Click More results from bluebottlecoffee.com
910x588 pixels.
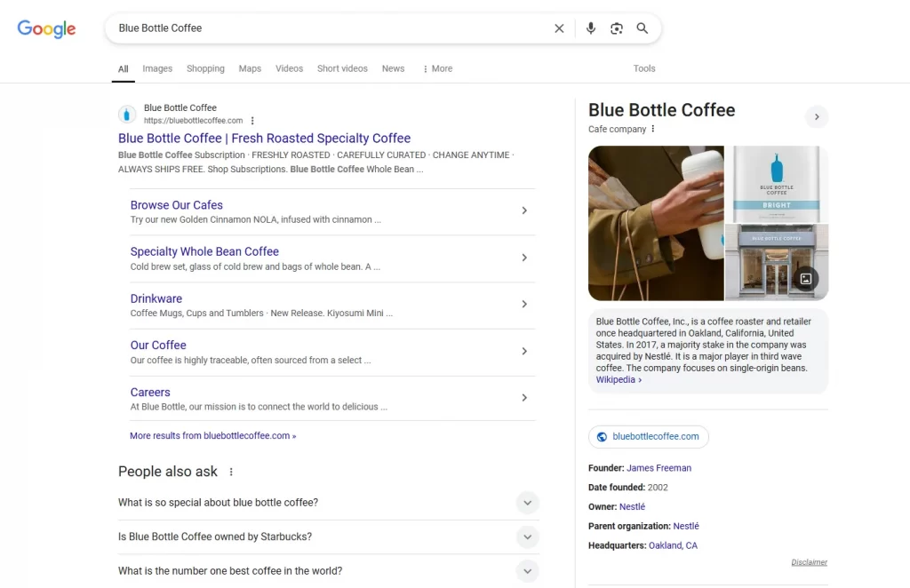click(212, 435)
